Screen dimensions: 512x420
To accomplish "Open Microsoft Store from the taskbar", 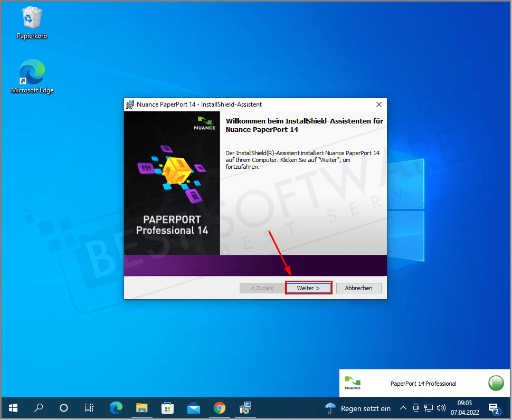I will pyautogui.click(x=167, y=408).
